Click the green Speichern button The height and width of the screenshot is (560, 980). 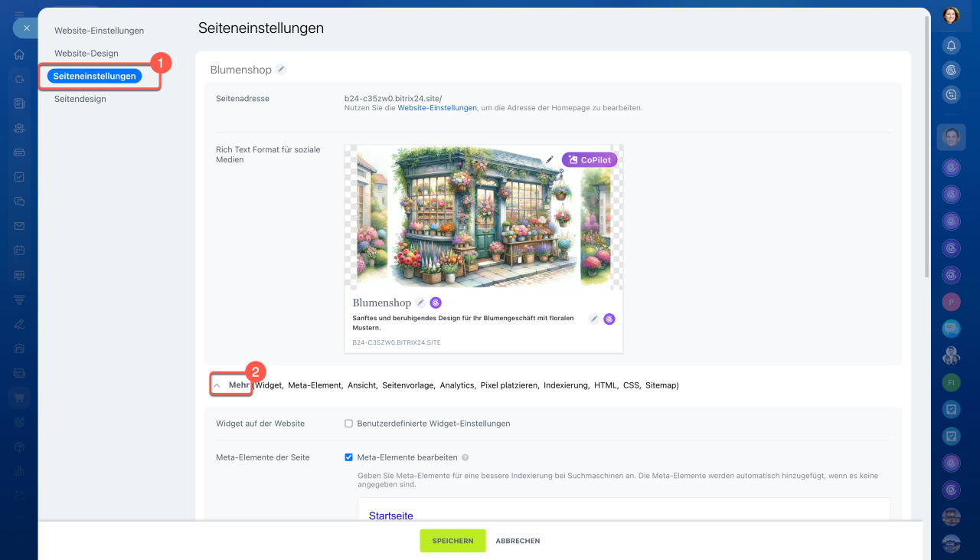click(x=452, y=541)
